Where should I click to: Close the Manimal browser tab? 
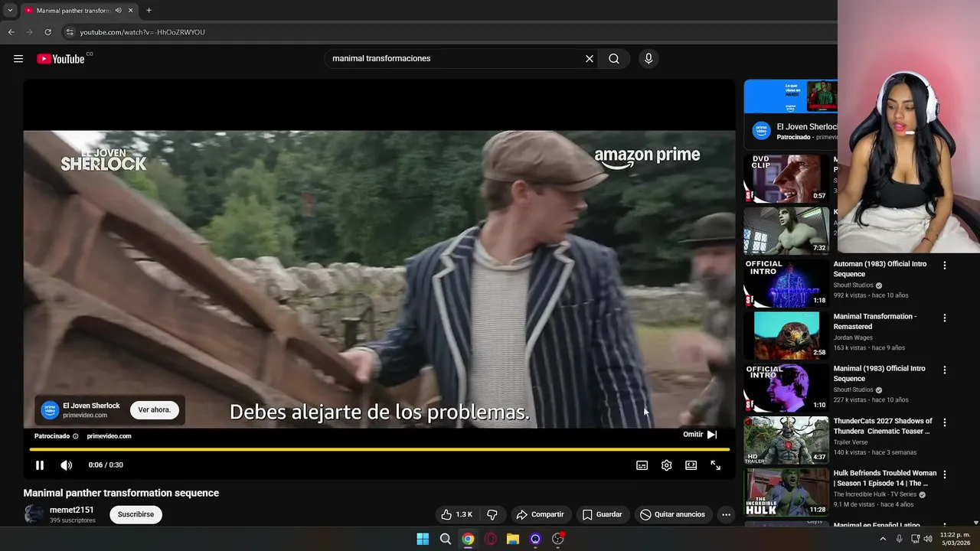point(131,11)
